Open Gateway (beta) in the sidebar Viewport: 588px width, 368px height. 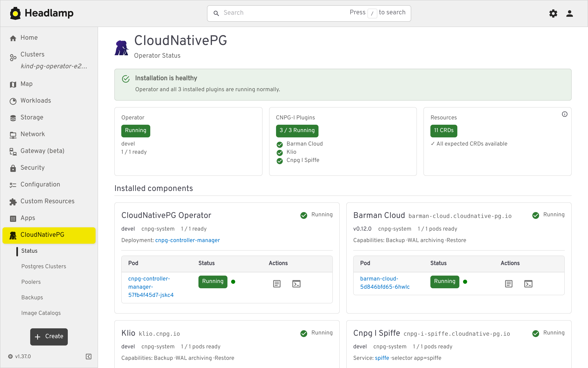(49, 151)
